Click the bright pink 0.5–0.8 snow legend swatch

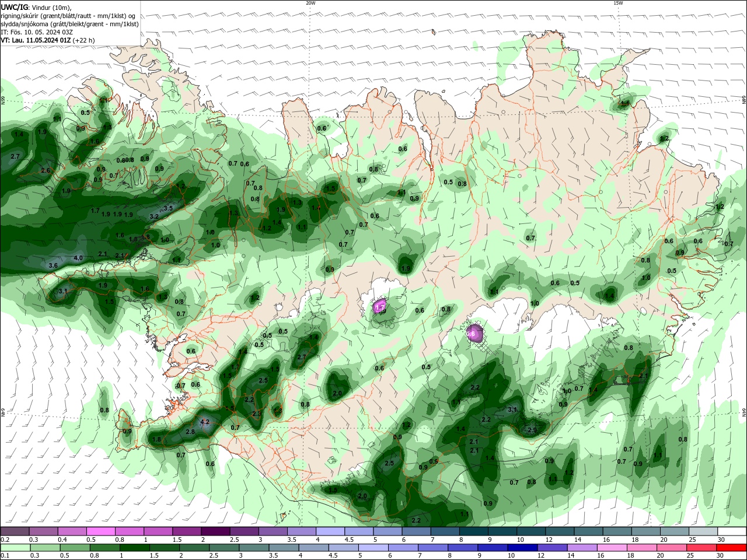point(100,531)
